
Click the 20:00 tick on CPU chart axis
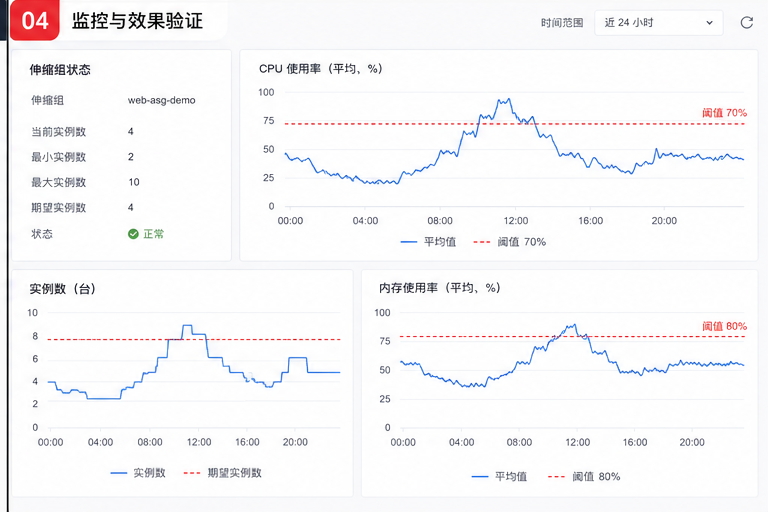pyautogui.click(x=664, y=221)
